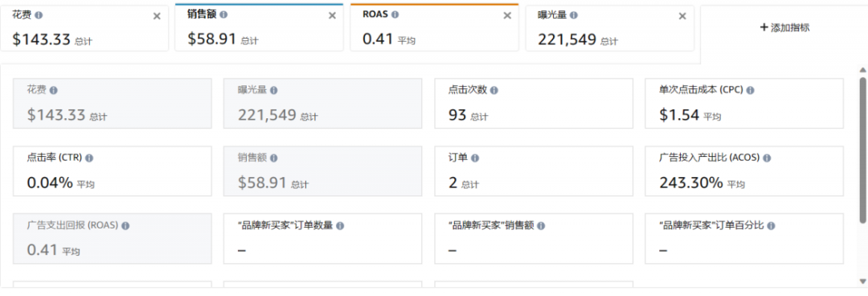Click info icon beside 花费 in top tab
Image resolution: width=868 pixels, height=296 pixels.
click(x=39, y=15)
